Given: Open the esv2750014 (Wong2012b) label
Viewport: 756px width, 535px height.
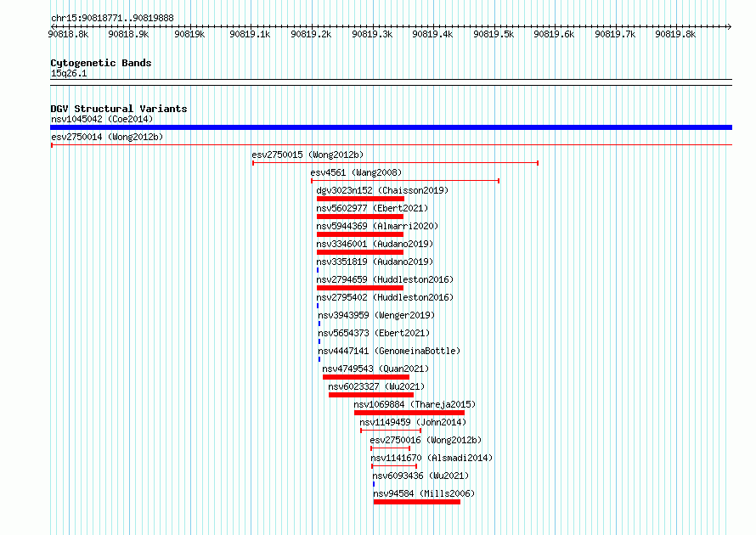Looking at the screenshot, I should (107, 137).
